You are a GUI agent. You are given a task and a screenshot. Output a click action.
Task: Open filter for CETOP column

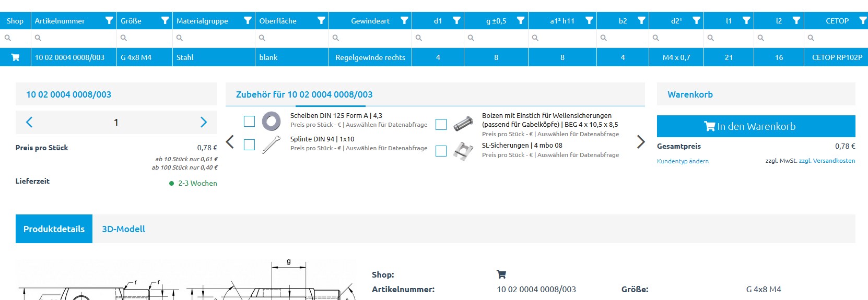(x=863, y=21)
